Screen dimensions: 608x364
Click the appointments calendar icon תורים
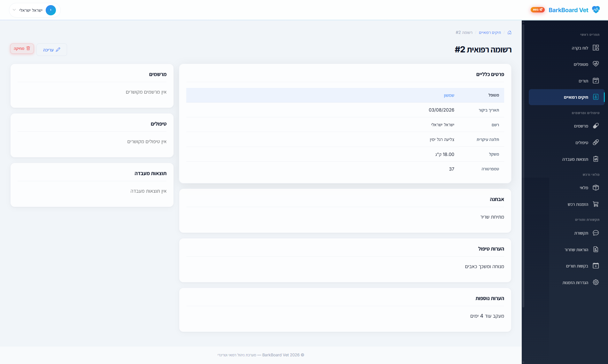pyautogui.click(x=596, y=81)
